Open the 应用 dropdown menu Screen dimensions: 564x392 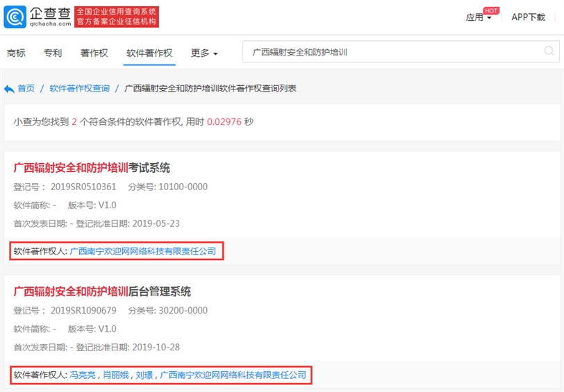click(479, 17)
